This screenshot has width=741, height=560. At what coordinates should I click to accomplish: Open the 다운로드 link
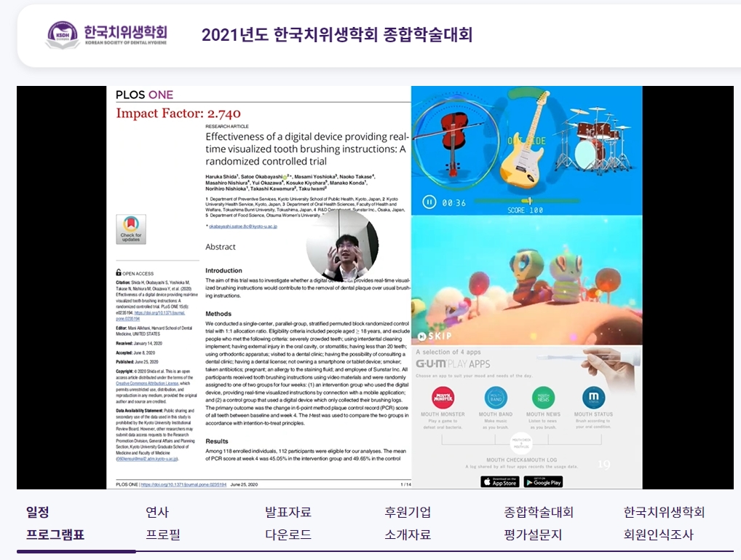[288, 535]
